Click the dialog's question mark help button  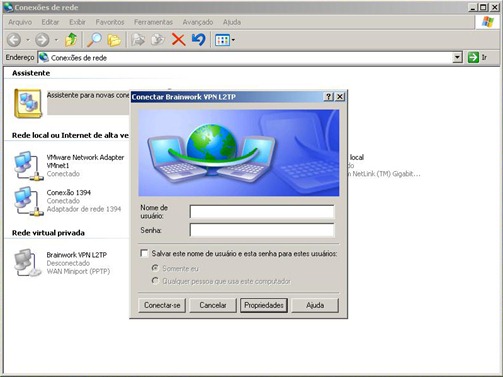click(x=328, y=97)
